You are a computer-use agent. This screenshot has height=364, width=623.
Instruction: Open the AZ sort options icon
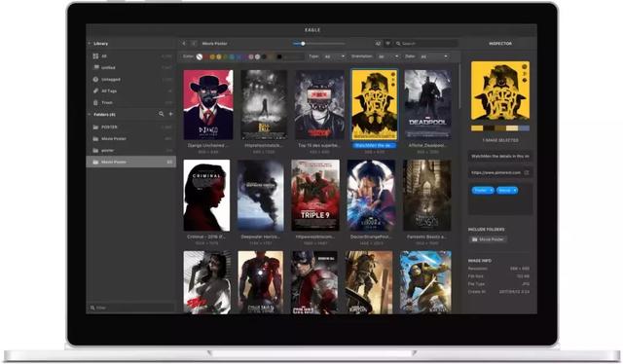pos(378,44)
